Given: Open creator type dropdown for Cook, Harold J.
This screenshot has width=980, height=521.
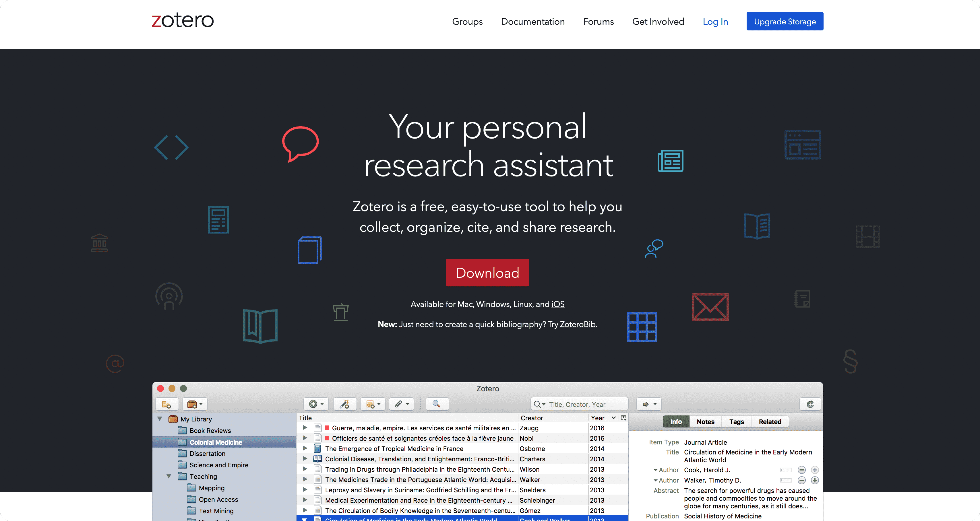Looking at the screenshot, I should [656, 471].
